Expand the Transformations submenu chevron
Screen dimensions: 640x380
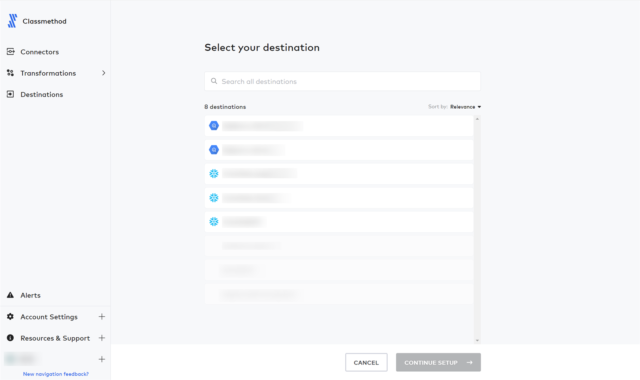click(103, 73)
